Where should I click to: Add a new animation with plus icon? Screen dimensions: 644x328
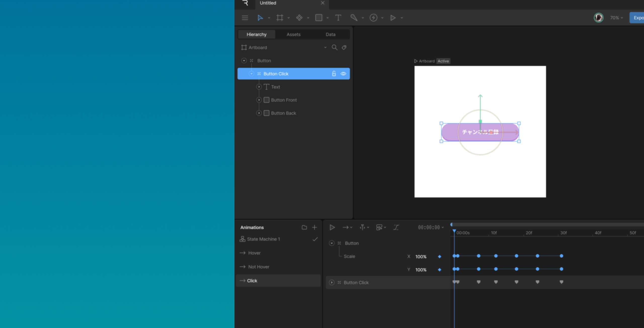pos(314,227)
